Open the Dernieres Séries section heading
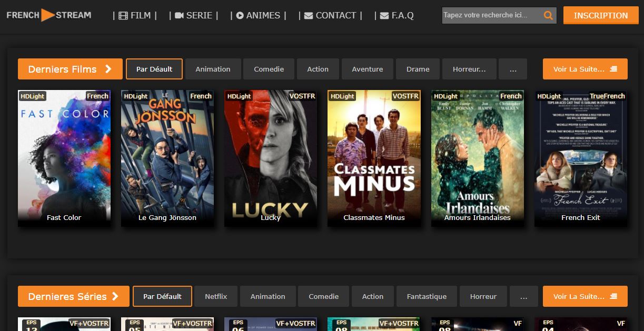Screen dimensions: 644x331 point(74,296)
